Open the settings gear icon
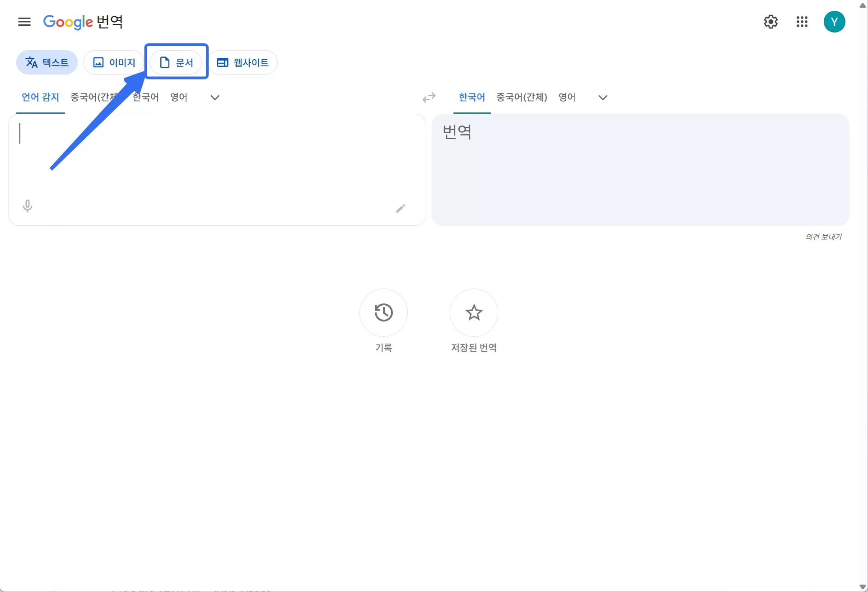868x592 pixels. click(771, 22)
